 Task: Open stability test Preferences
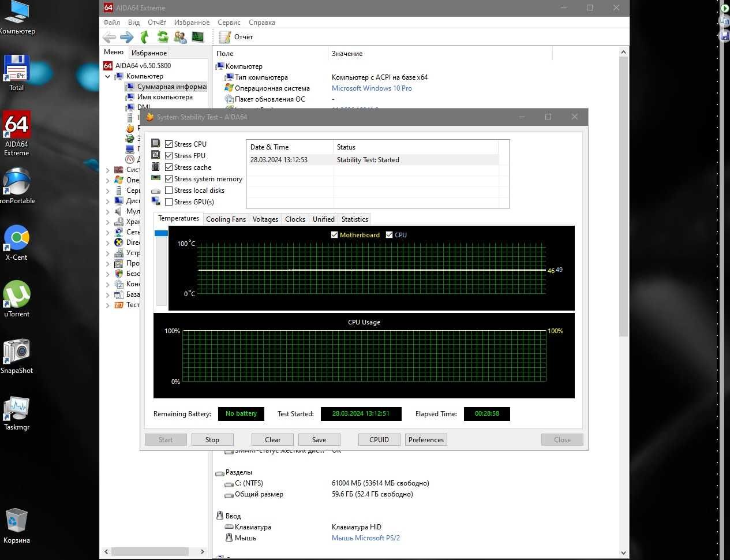pos(426,440)
